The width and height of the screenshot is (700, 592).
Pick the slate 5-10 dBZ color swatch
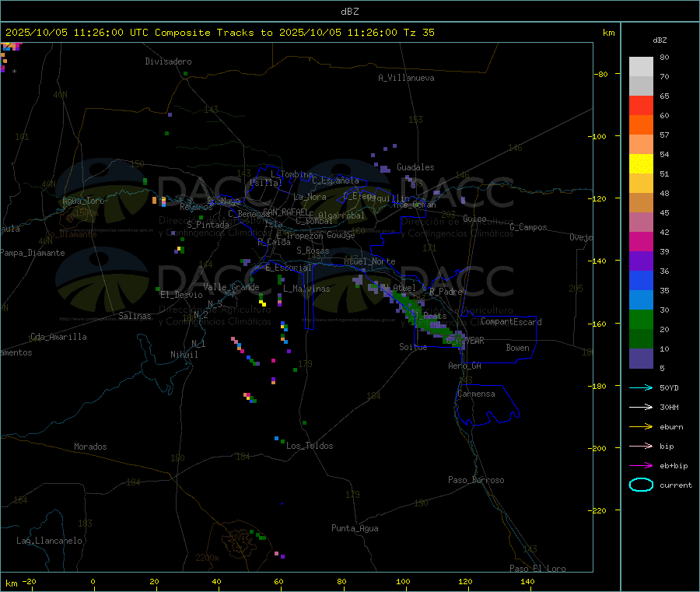pyautogui.click(x=641, y=359)
